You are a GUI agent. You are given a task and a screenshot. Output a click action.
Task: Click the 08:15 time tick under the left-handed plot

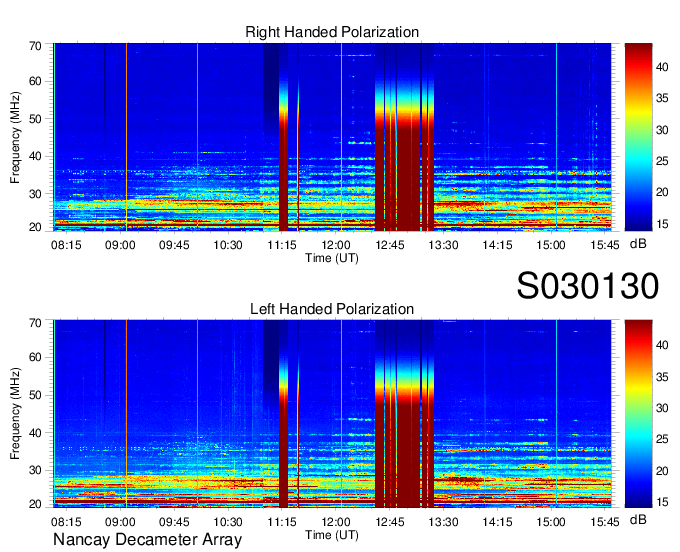point(66,522)
